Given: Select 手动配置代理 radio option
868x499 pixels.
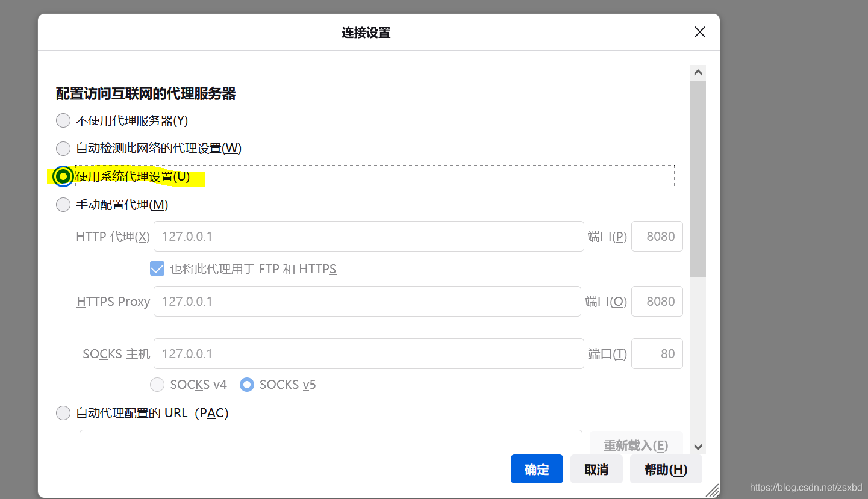Looking at the screenshot, I should point(63,205).
